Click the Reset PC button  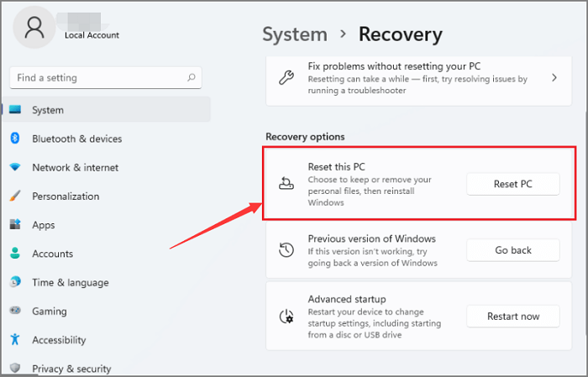[x=513, y=184]
